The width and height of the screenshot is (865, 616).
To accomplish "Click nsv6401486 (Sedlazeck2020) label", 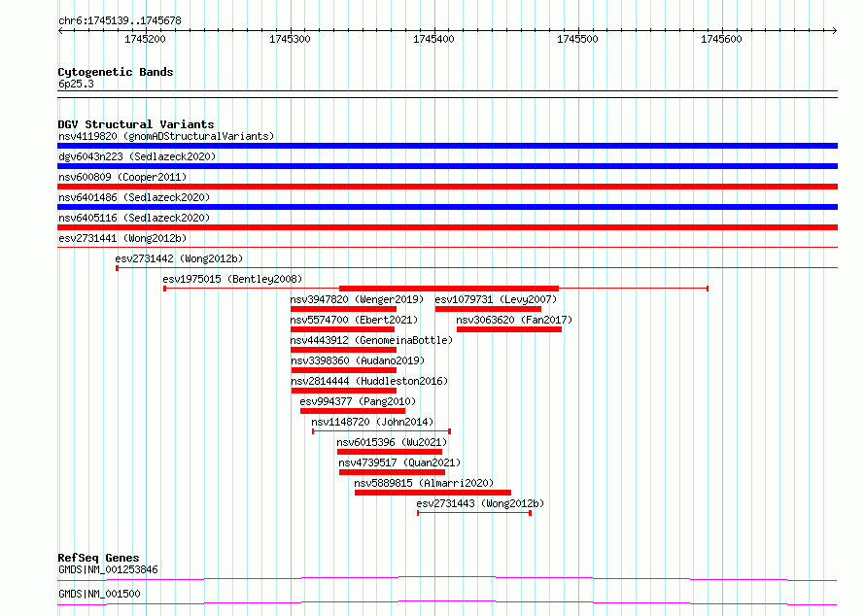I will click(x=134, y=197).
